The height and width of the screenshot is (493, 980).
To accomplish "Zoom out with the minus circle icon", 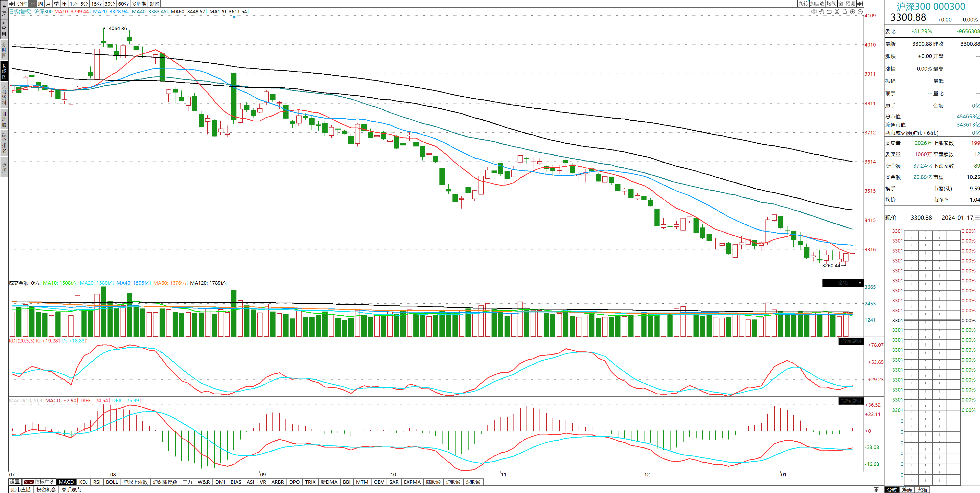I will [x=860, y=12].
